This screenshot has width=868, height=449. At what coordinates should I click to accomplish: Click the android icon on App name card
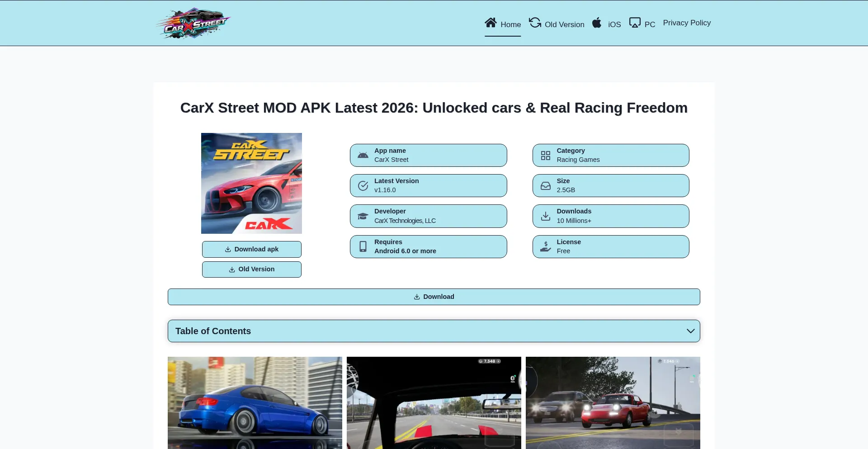point(363,155)
